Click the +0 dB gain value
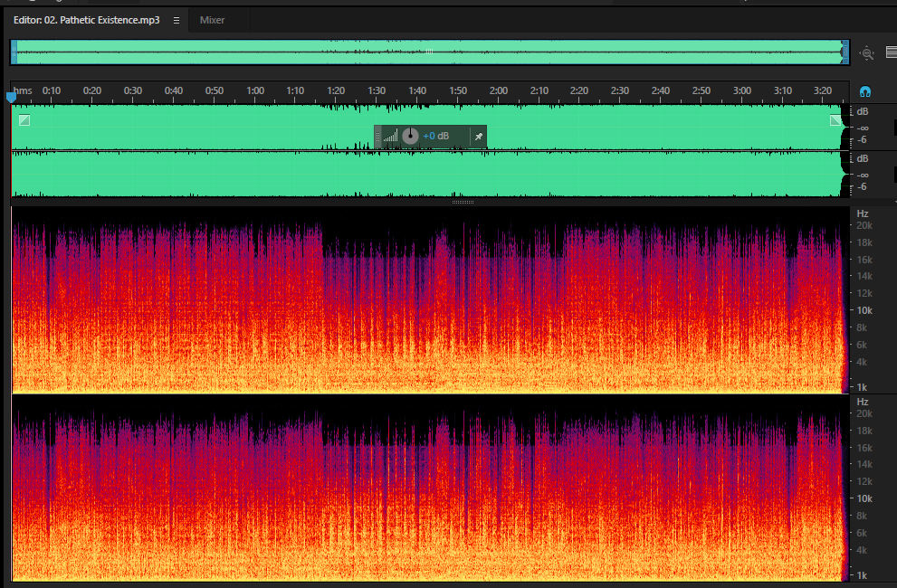Image resolution: width=897 pixels, height=588 pixels. 436,136
